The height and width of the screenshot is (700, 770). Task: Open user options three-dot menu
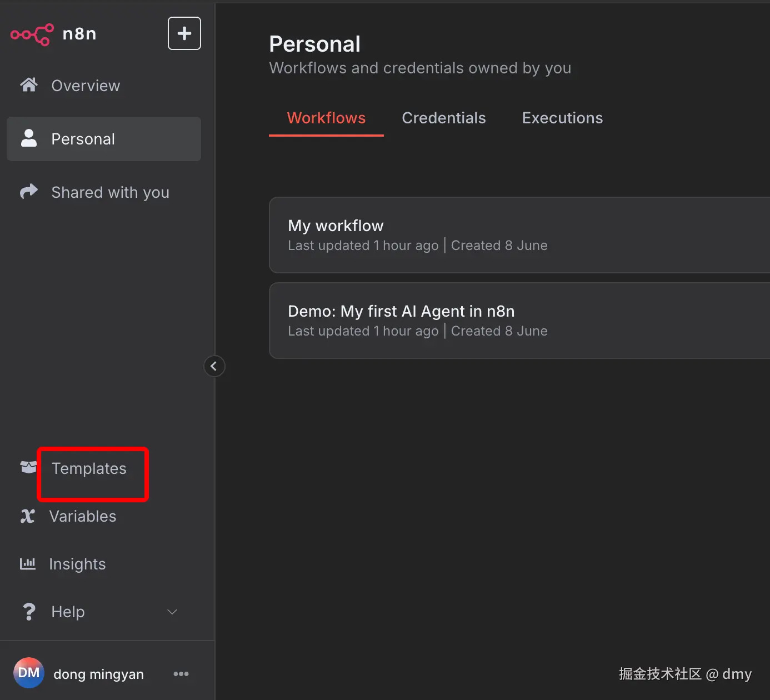point(181,674)
